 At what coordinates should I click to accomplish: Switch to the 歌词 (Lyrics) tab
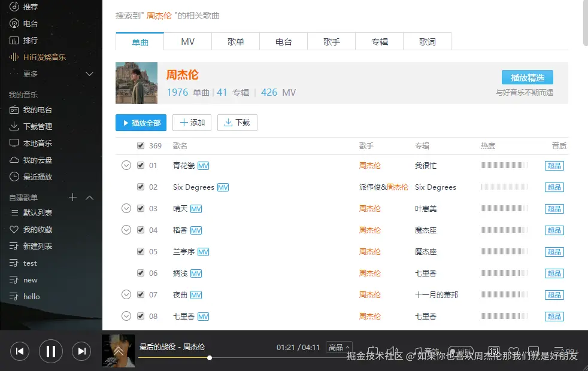[427, 41]
